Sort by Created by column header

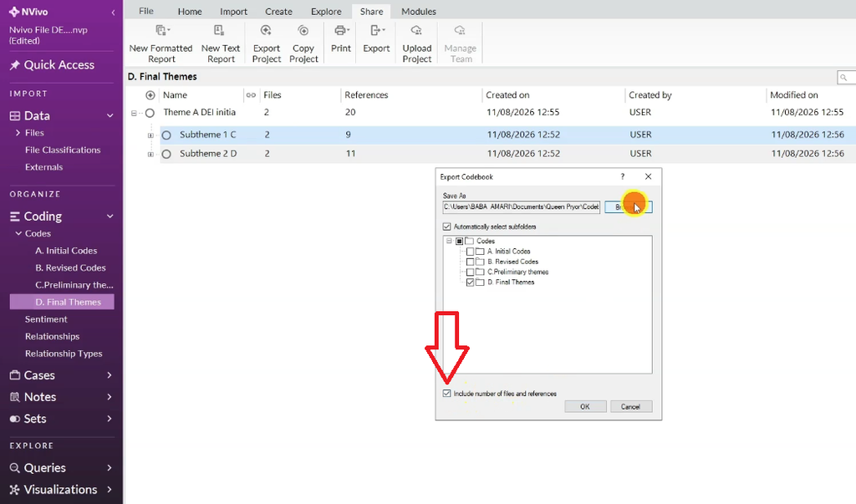(x=650, y=95)
